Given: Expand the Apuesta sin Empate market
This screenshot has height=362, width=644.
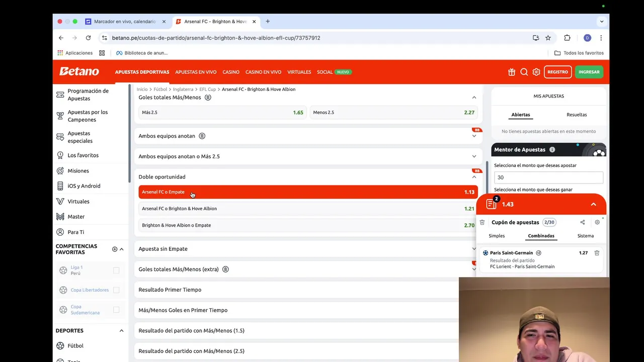Looking at the screenshot, I should tap(474, 249).
